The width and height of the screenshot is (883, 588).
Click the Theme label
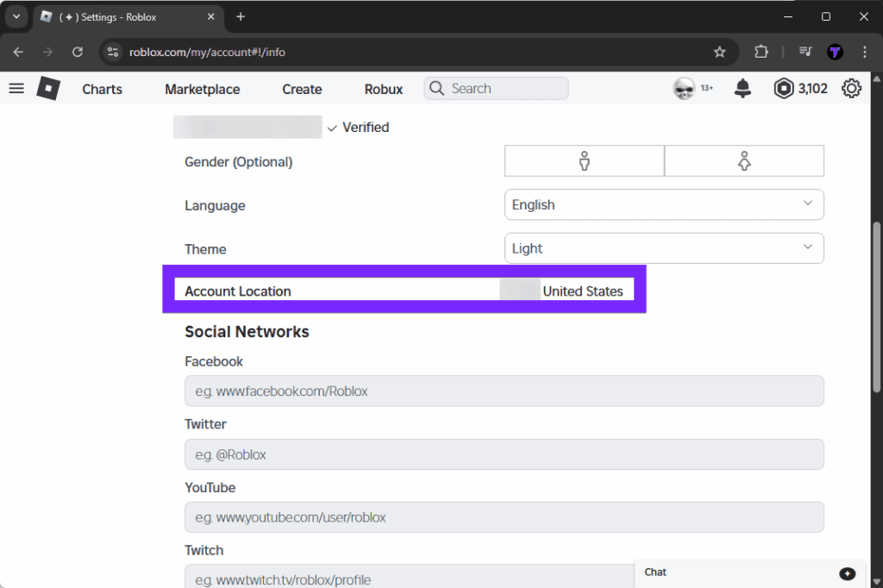point(205,249)
